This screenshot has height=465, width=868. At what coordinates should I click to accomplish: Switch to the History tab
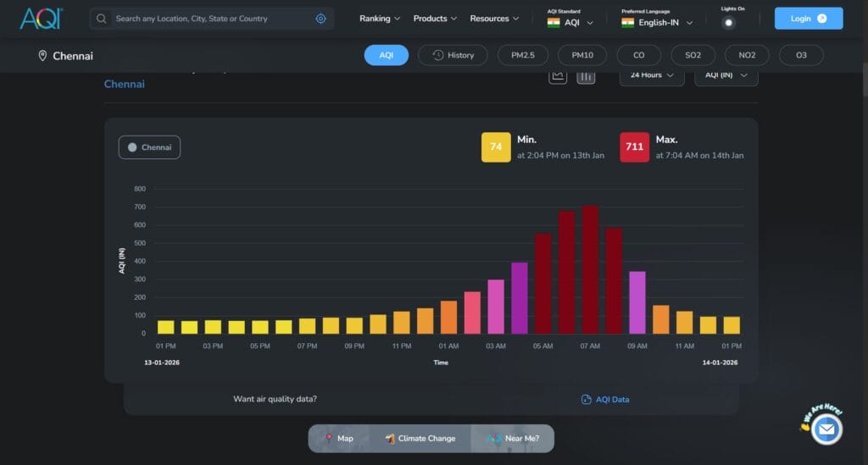tap(453, 55)
